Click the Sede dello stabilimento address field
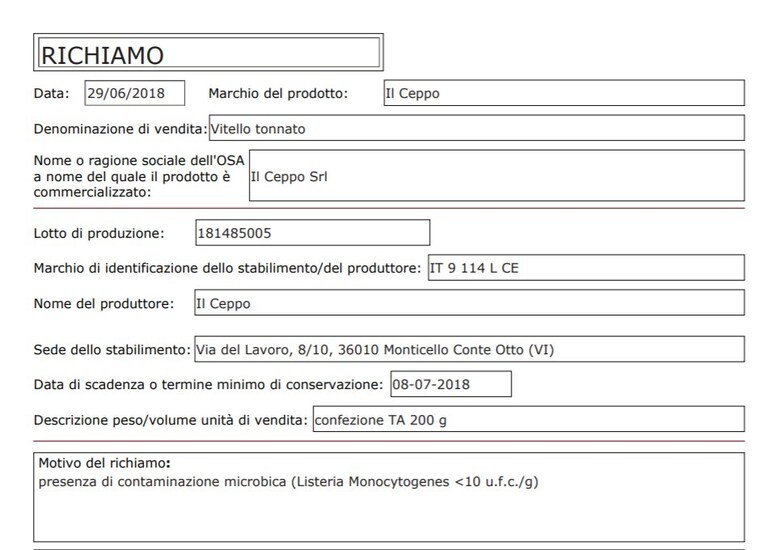 pos(469,349)
